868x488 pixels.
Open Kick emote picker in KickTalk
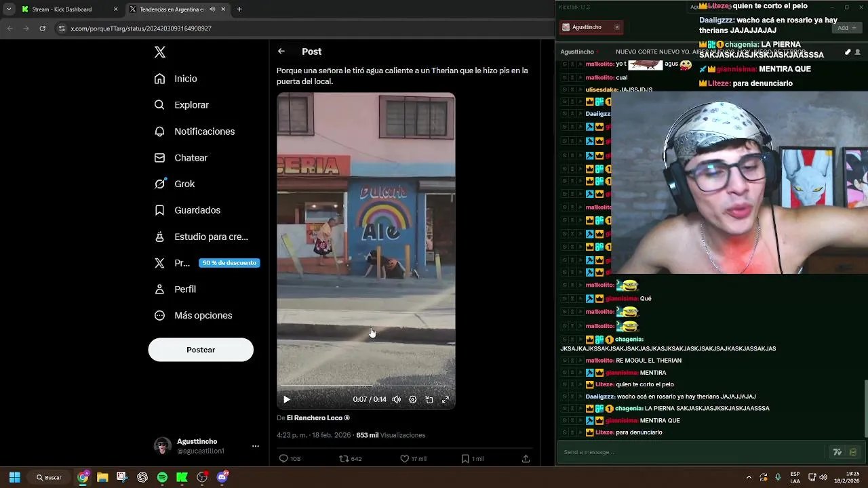point(853,452)
